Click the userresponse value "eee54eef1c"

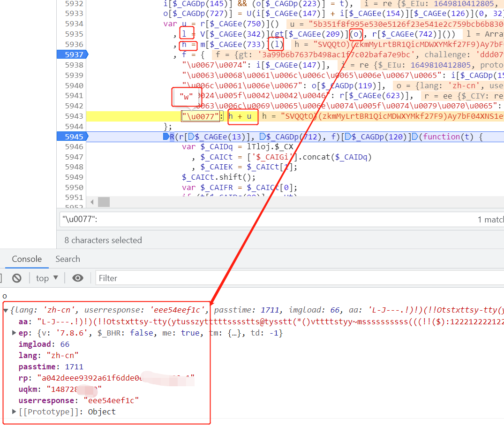[111, 401]
